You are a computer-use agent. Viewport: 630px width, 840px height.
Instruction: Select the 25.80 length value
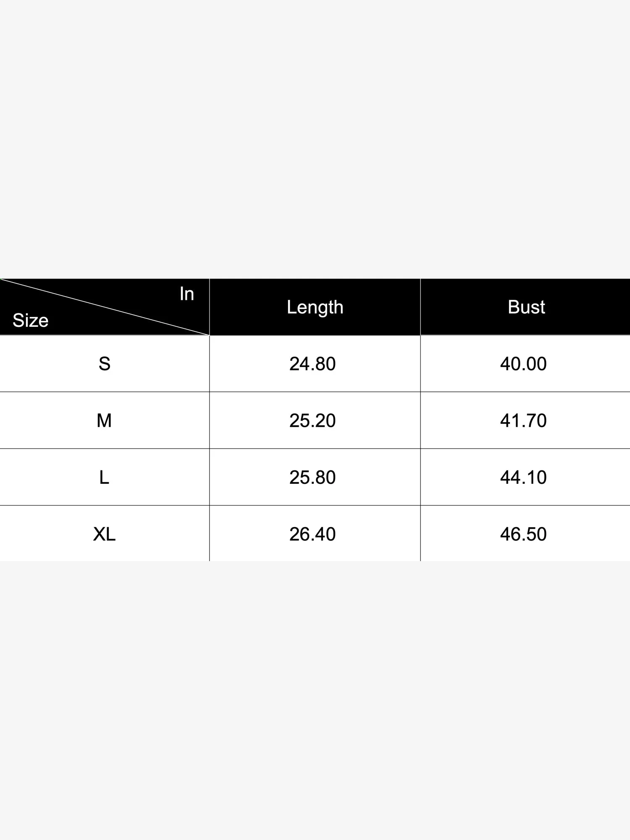[312, 477]
